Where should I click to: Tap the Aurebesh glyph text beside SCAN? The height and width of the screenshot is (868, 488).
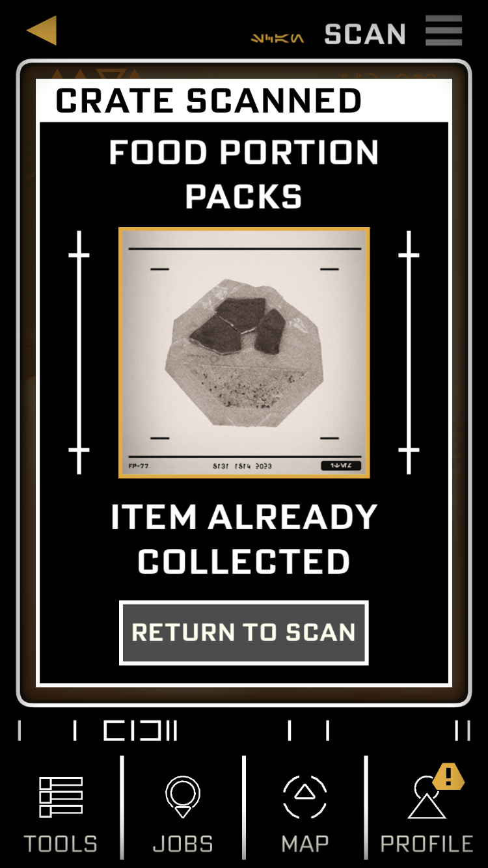[x=278, y=38]
